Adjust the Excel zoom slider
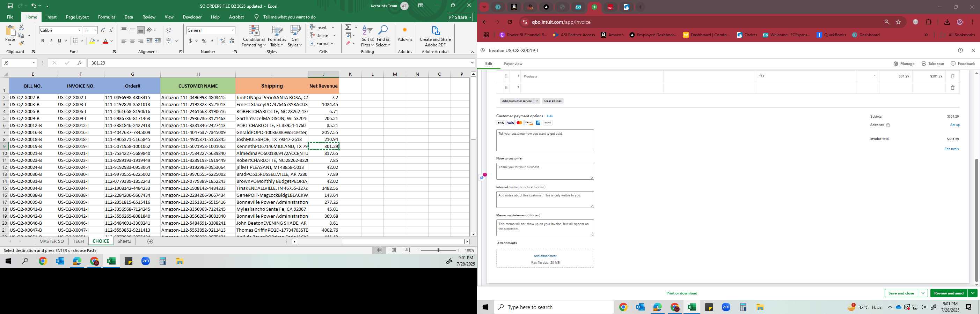980x314 pixels. pyautogui.click(x=438, y=250)
